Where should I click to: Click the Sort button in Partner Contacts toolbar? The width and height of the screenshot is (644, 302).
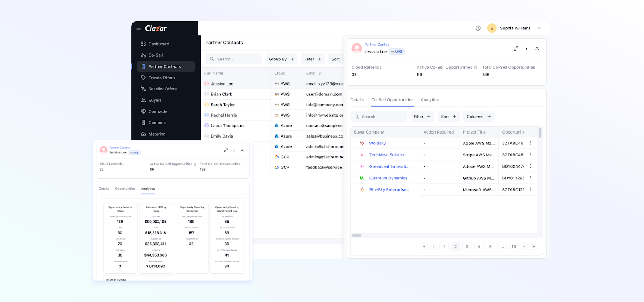[336, 59]
